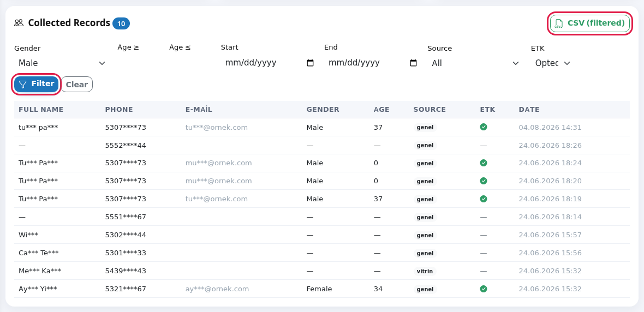Viewport: 644px width, 312px height.
Task: Click green ETK check in the 24.06.2026 18:20 row
Action: (484, 181)
